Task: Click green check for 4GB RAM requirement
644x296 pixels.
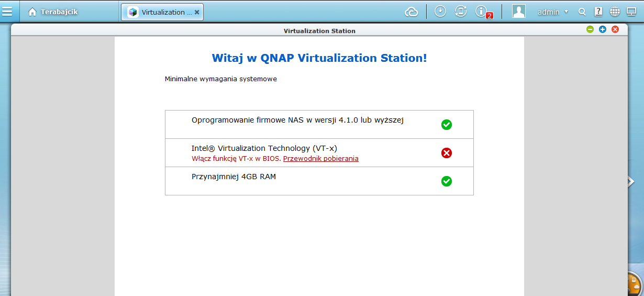Action: pos(447,181)
